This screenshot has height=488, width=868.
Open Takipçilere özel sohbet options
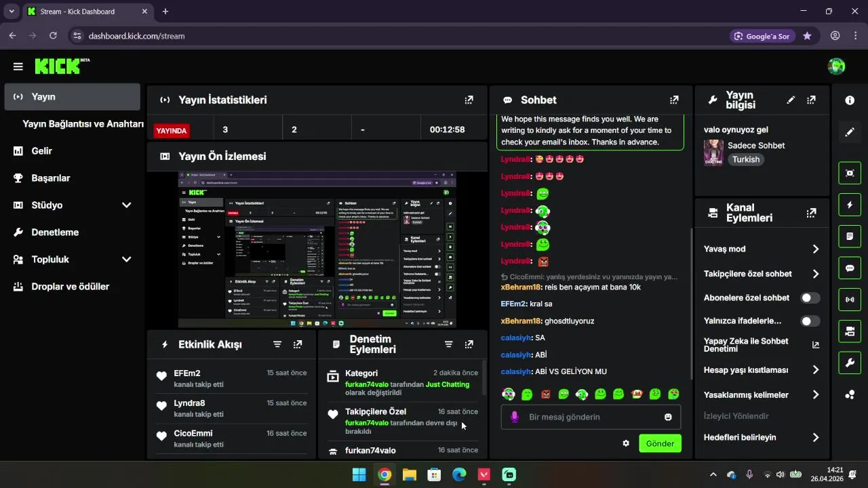(x=762, y=274)
